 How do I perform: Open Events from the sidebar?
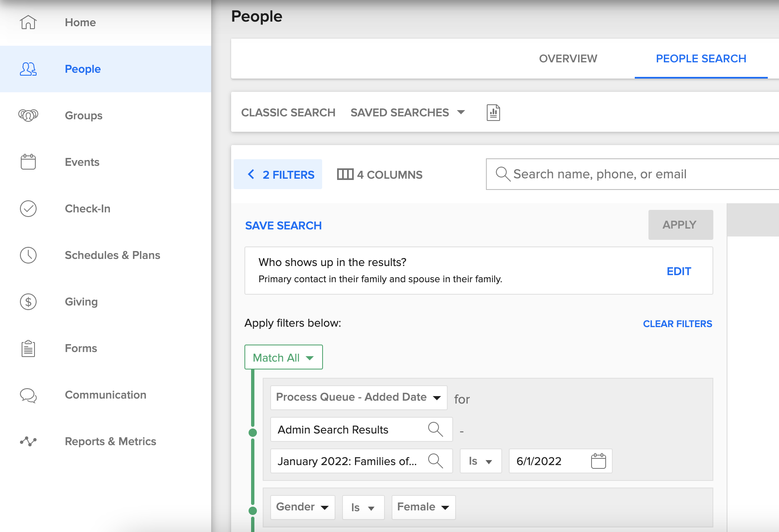click(x=81, y=162)
